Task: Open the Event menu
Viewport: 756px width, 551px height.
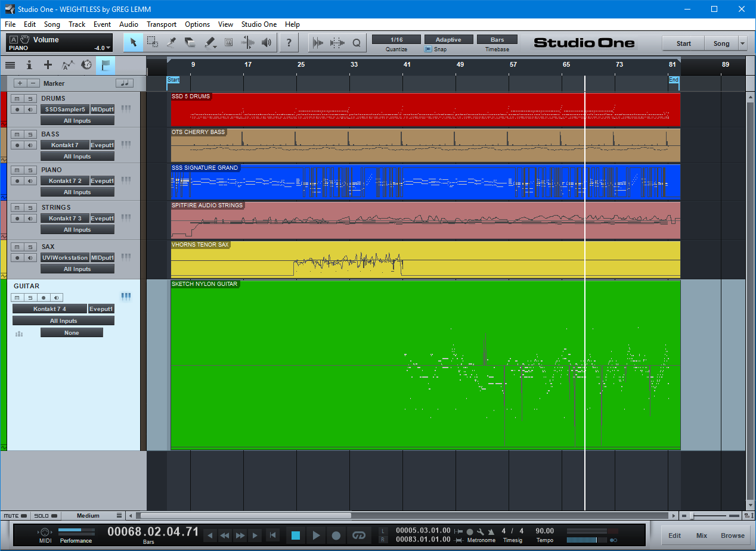Action: click(102, 24)
